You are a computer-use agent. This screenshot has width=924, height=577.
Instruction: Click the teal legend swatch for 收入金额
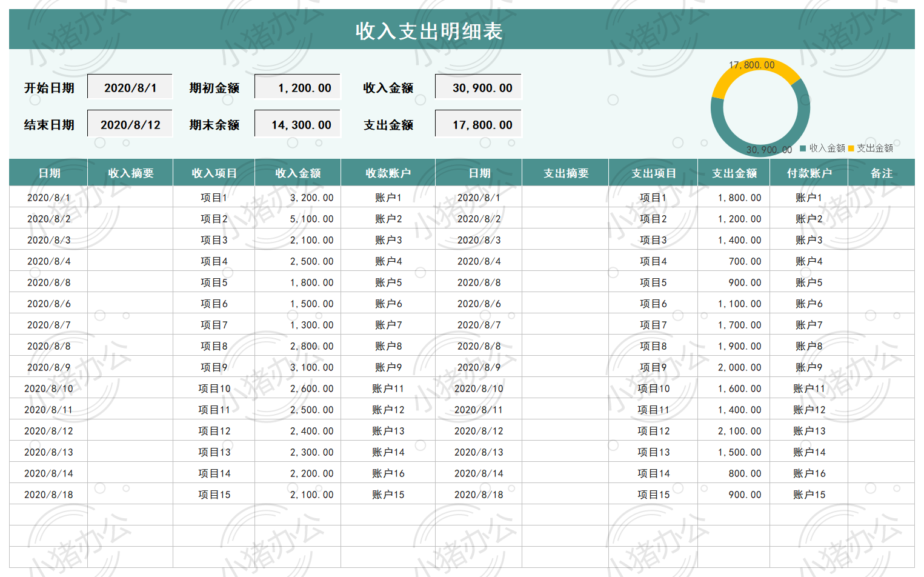[x=803, y=148]
